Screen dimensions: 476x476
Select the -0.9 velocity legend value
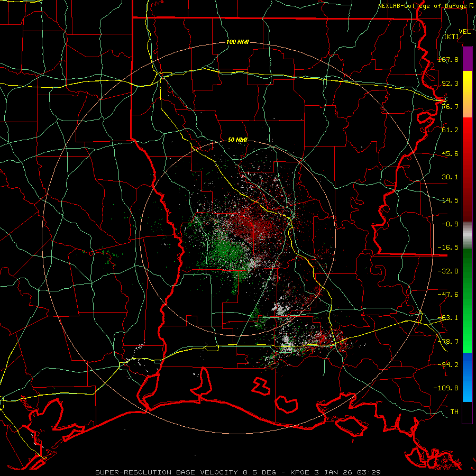tap(450, 224)
